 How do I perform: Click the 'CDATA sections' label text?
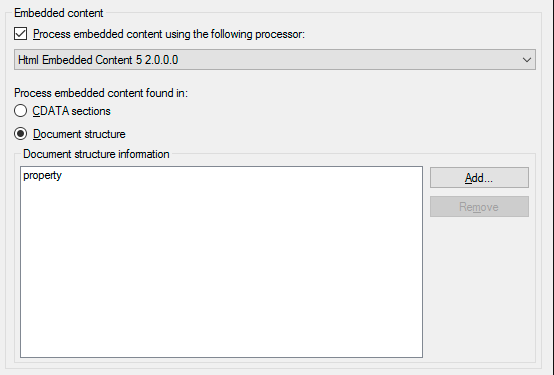click(71, 111)
